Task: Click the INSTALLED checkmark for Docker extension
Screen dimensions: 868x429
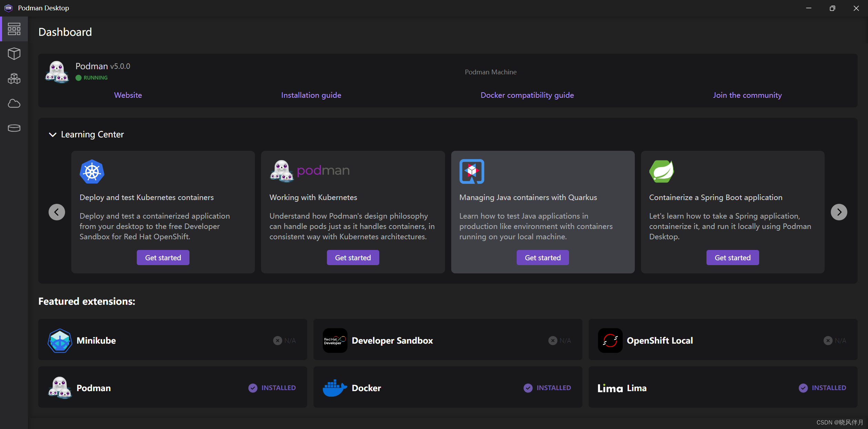Action: [x=528, y=388]
